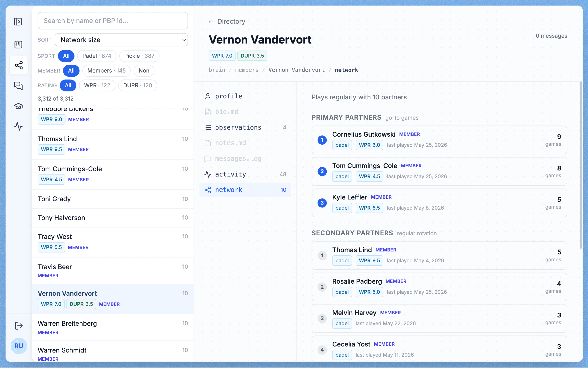Open the chat conversations icon
This screenshot has width=588, height=368.
pyautogui.click(x=18, y=86)
